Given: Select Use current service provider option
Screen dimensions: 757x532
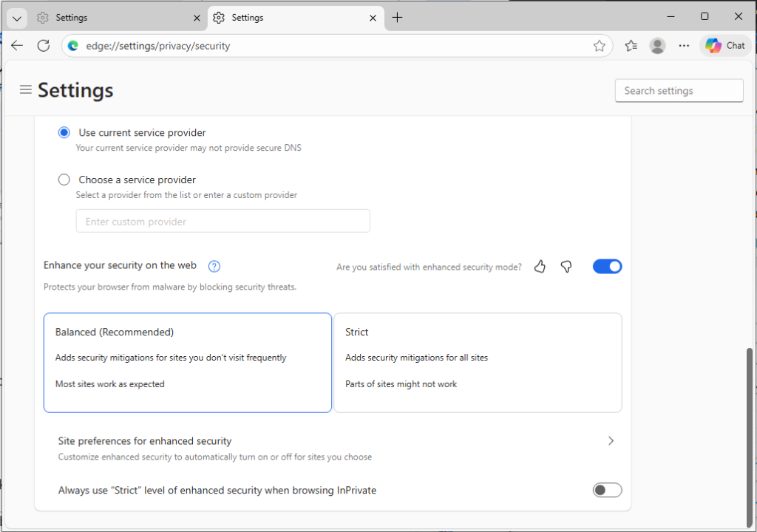Looking at the screenshot, I should click(64, 133).
